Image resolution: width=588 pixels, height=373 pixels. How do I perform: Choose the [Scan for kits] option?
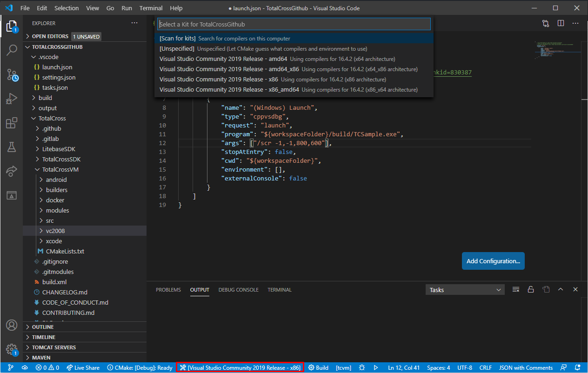point(294,38)
